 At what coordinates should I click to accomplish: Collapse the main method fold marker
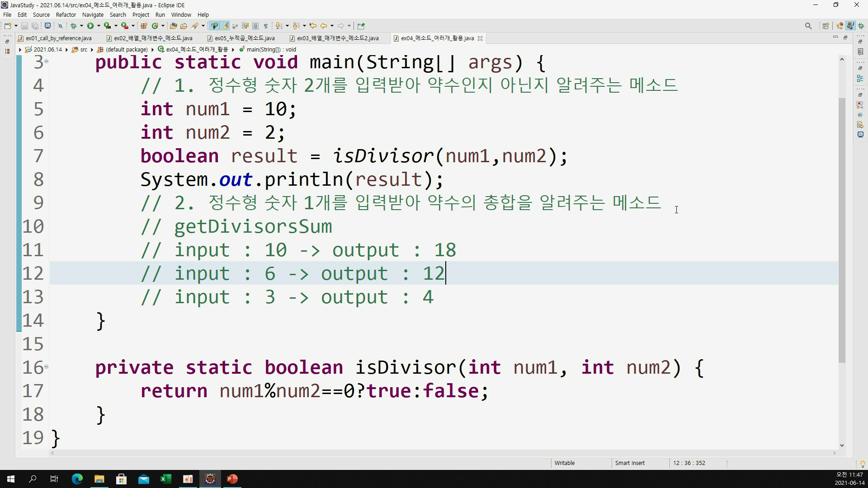(x=46, y=61)
